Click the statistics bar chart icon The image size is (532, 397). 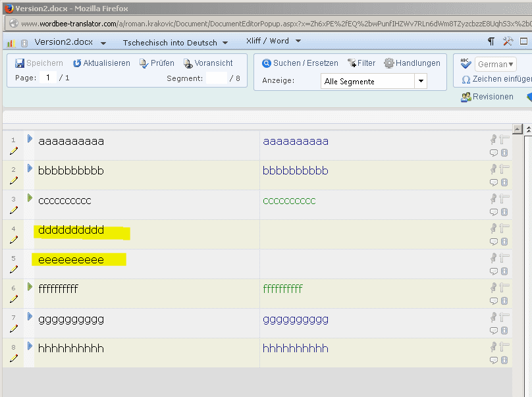click(11, 43)
